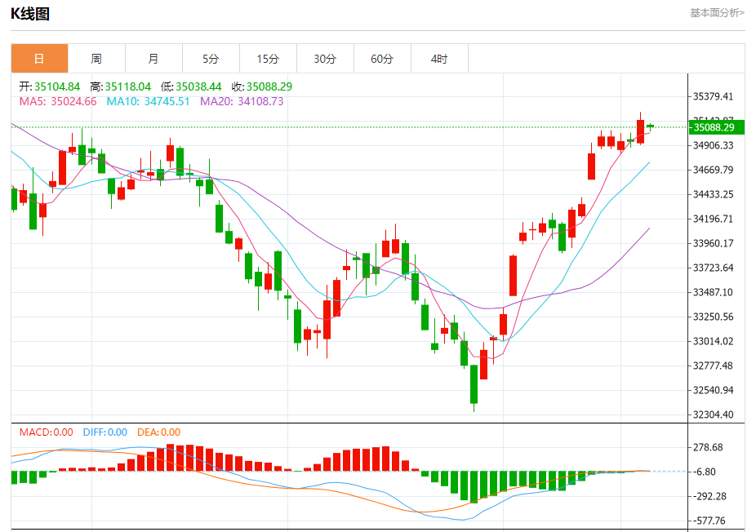Click the MACD:0.00 indicator label
The width and height of the screenshot is (756, 532).
tap(47, 432)
